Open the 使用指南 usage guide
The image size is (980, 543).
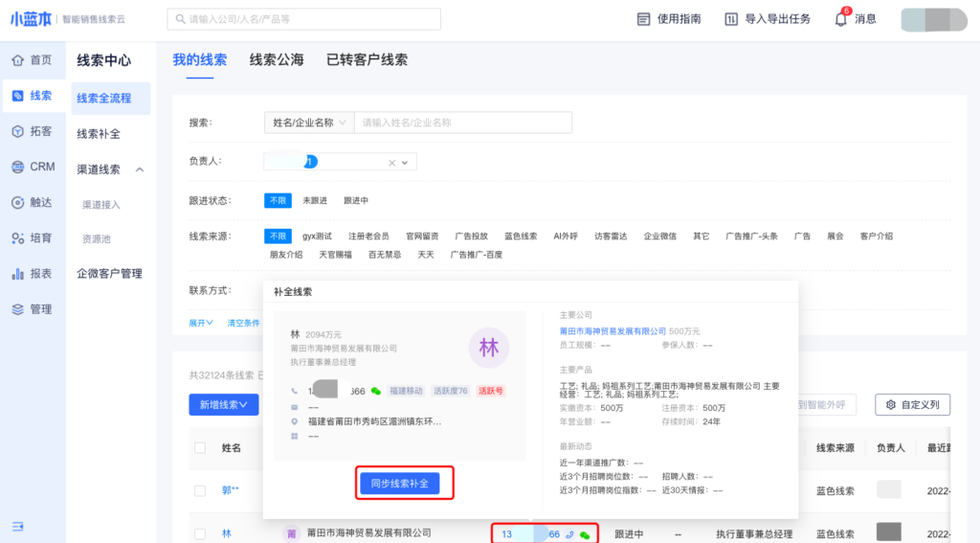pos(669,19)
